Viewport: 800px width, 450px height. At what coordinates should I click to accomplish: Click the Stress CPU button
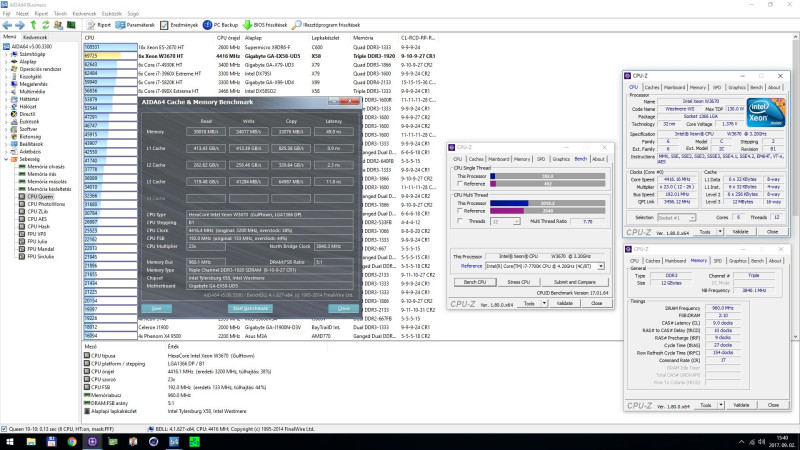518,282
